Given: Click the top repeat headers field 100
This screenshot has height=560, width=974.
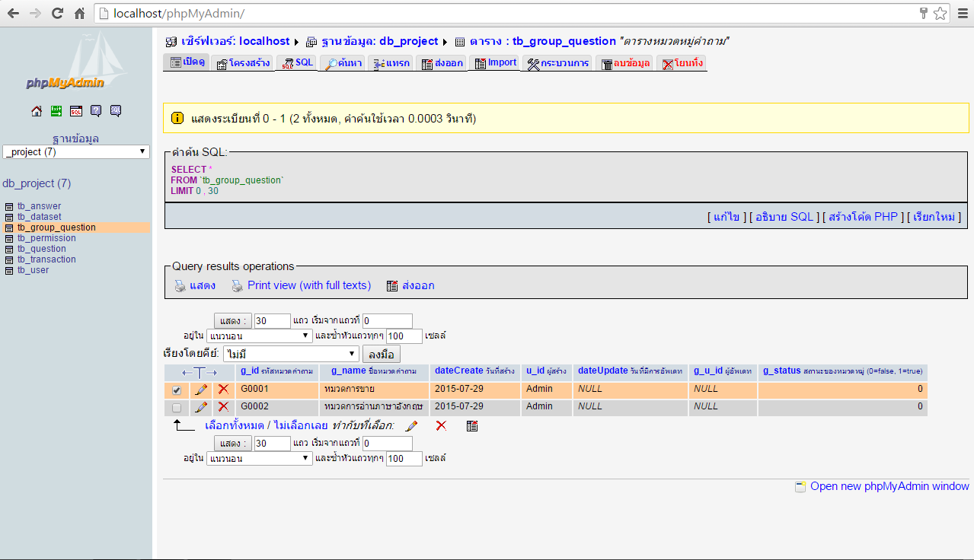Looking at the screenshot, I should [x=404, y=336].
